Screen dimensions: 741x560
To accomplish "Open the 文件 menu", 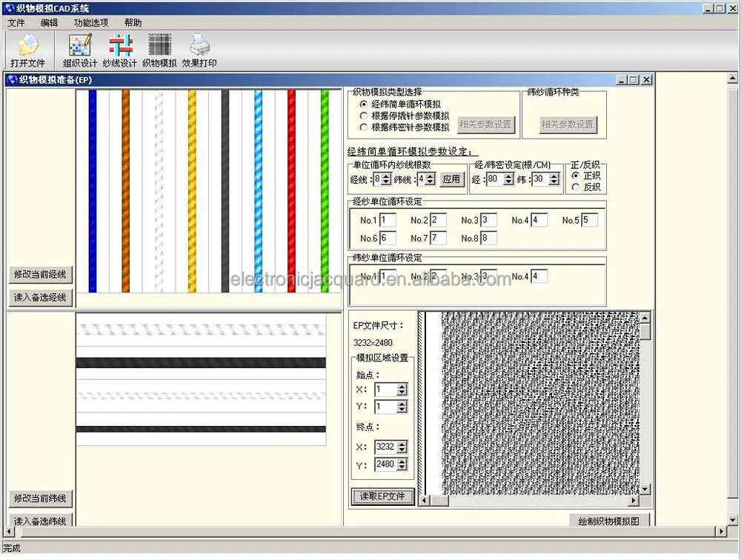I will 16,23.
